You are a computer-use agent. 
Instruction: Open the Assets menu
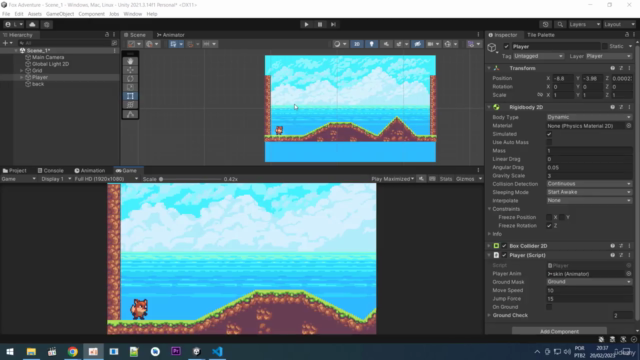click(x=35, y=14)
